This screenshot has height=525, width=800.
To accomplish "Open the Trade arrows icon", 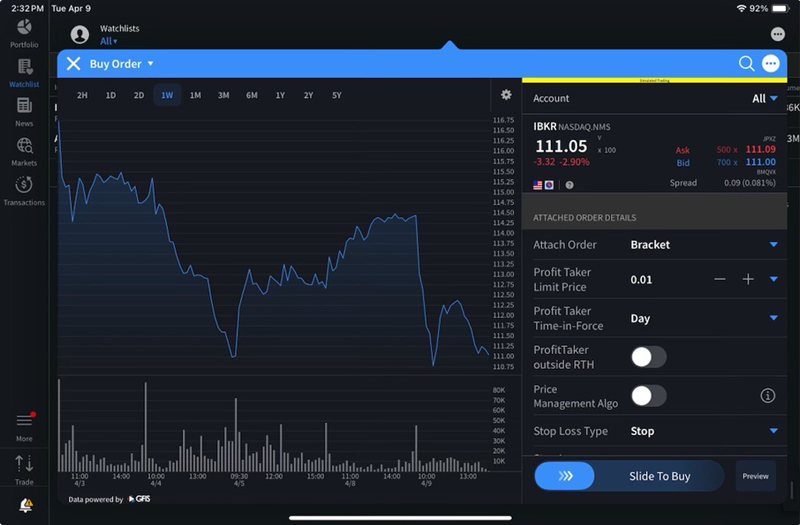I will [x=24, y=463].
